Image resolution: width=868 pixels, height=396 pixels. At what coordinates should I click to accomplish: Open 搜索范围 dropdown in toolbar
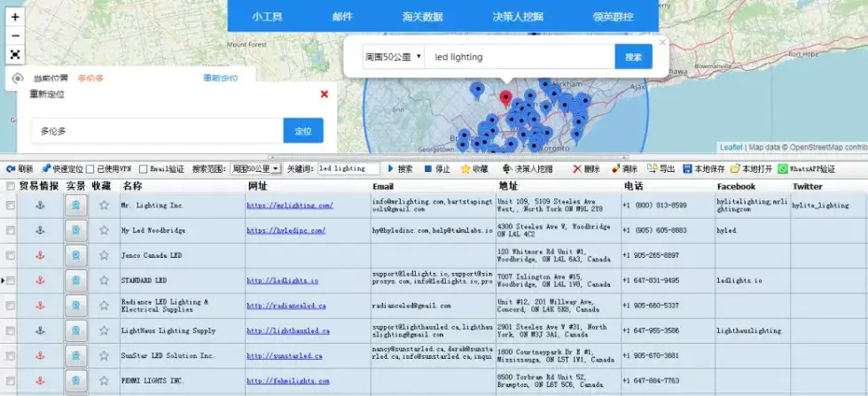pos(255,168)
